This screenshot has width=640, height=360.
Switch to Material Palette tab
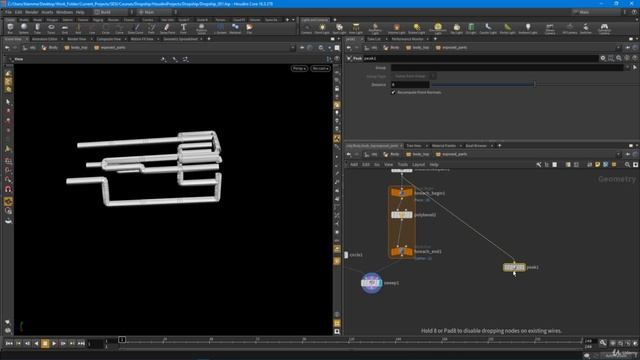(444, 146)
